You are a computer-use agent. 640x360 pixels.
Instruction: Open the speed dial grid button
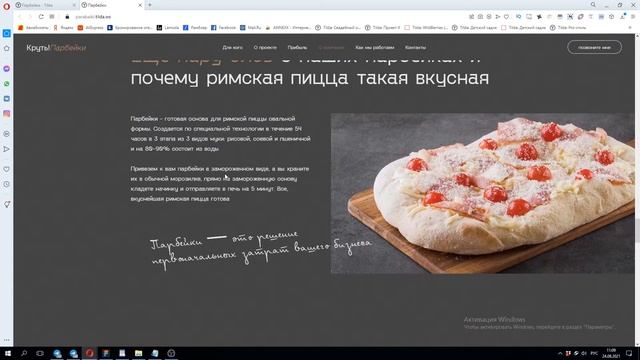pos(52,17)
